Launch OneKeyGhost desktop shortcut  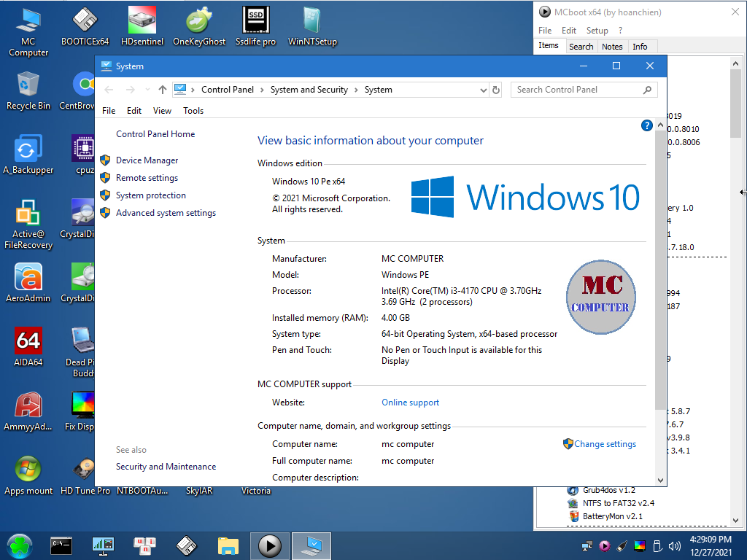click(x=199, y=26)
